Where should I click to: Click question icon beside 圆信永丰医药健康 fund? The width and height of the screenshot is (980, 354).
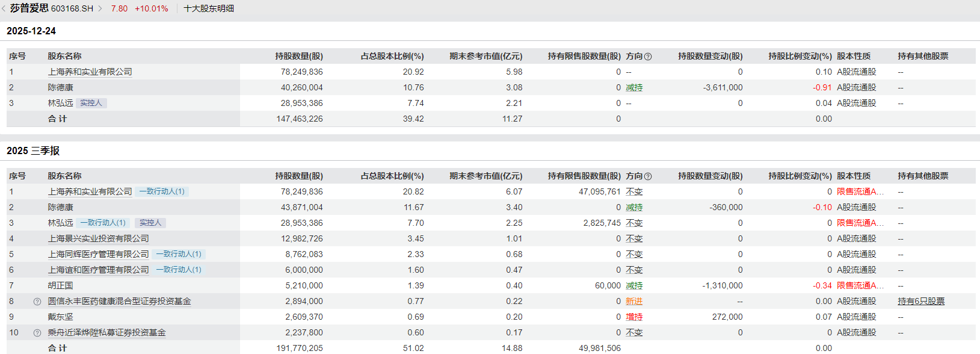[x=37, y=302]
